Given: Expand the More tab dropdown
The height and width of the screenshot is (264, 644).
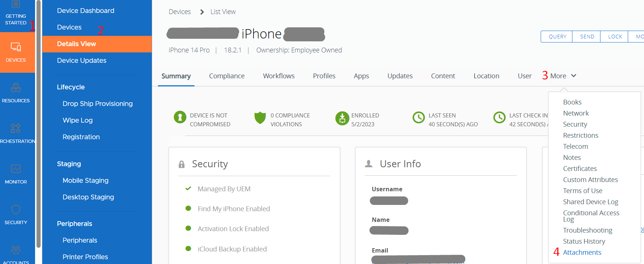Looking at the screenshot, I should point(563,76).
